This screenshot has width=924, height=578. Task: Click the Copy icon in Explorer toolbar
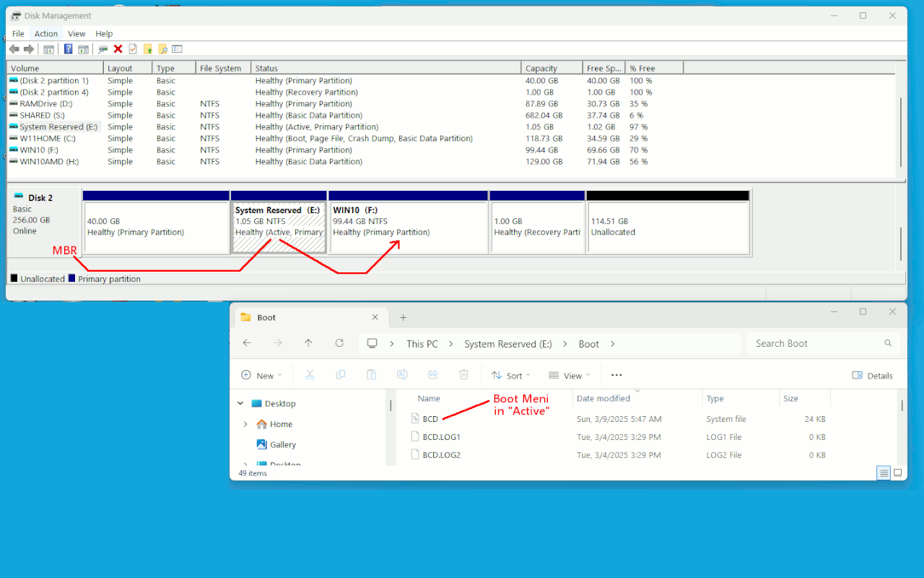point(341,375)
